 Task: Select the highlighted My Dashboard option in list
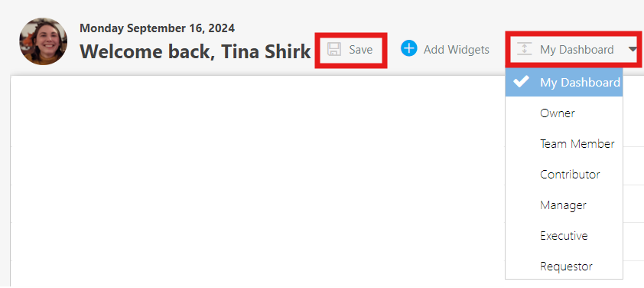coord(564,82)
